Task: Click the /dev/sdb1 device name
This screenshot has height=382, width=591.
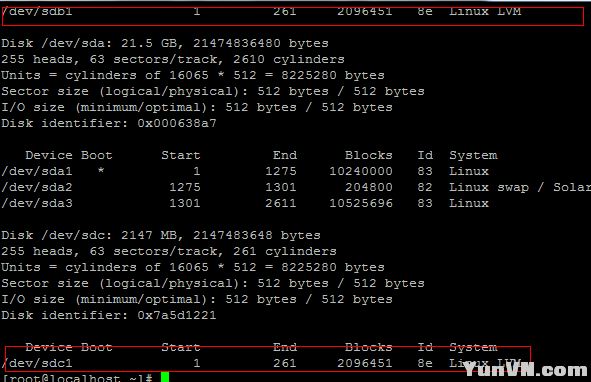Action: [x=37, y=11]
